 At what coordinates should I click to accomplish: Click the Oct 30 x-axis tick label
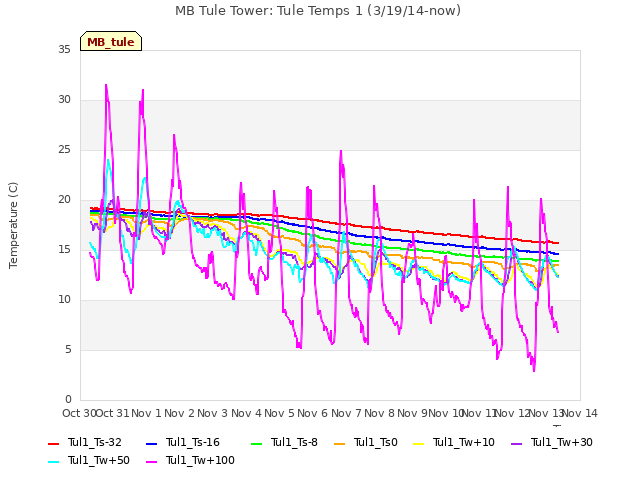tap(79, 413)
